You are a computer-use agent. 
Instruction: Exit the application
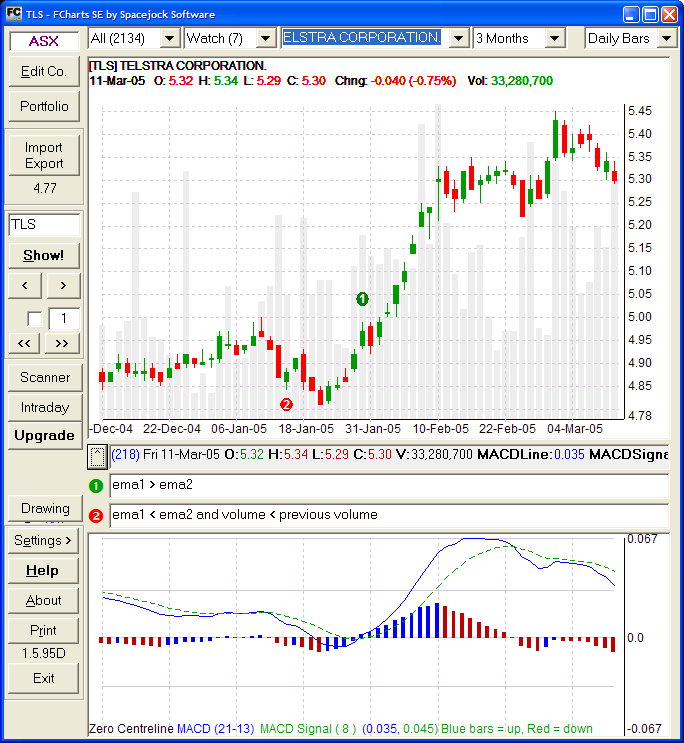tap(43, 679)
